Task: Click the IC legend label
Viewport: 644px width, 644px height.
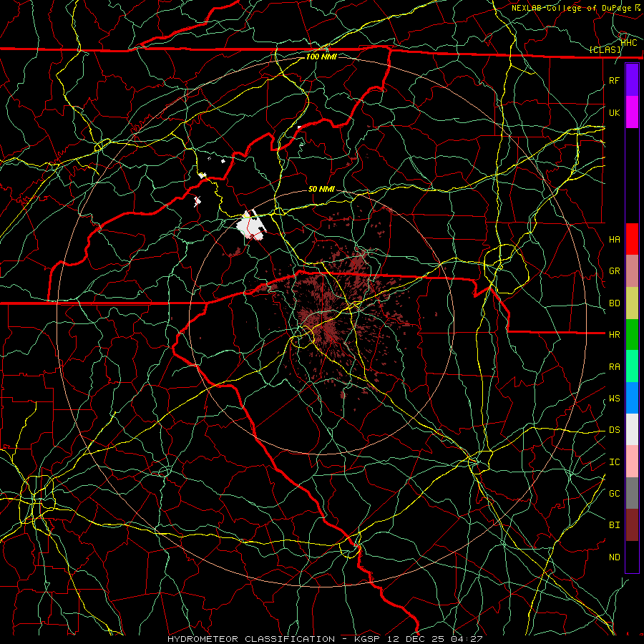Action: 614,462
